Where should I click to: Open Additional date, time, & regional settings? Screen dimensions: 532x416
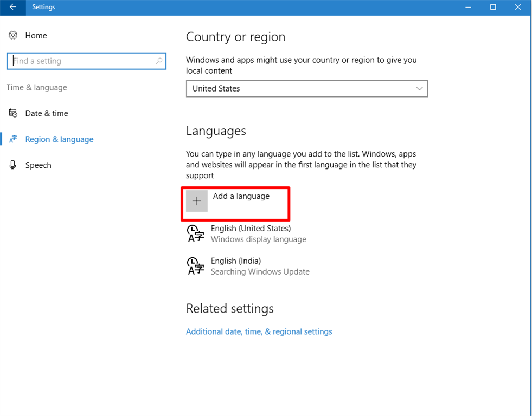click(259, 331)
